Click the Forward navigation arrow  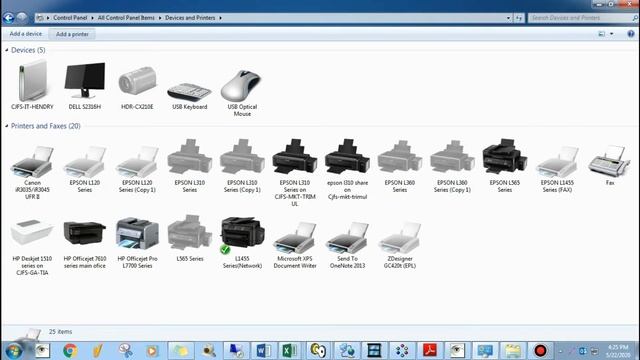(22, 17)
